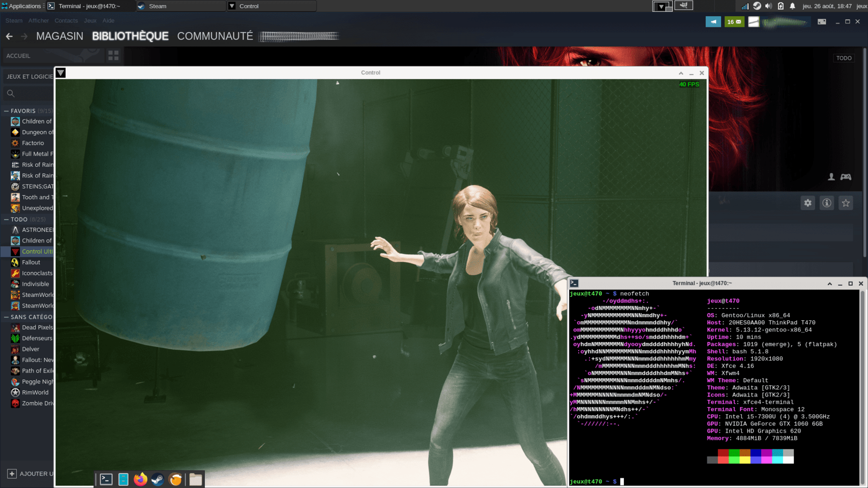Screen dimensions: 868x488
Task: Open the MAGASIN tab
Action: (59, 36)
